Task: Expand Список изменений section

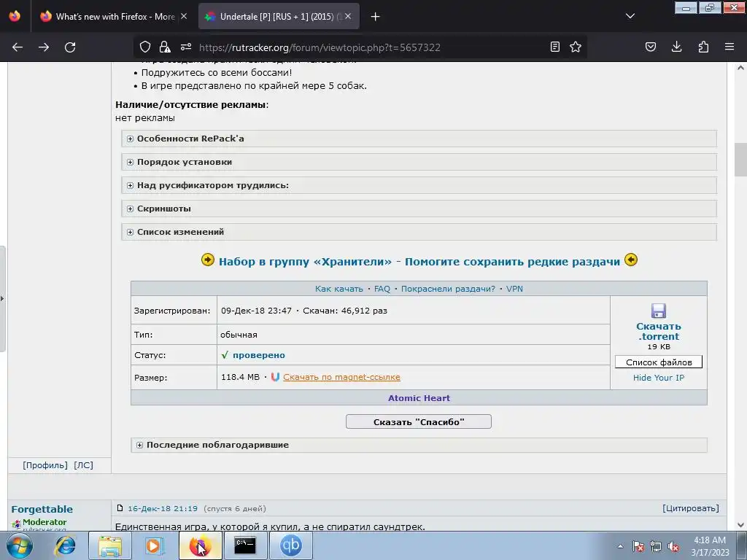Action: [x=419, y=232]
